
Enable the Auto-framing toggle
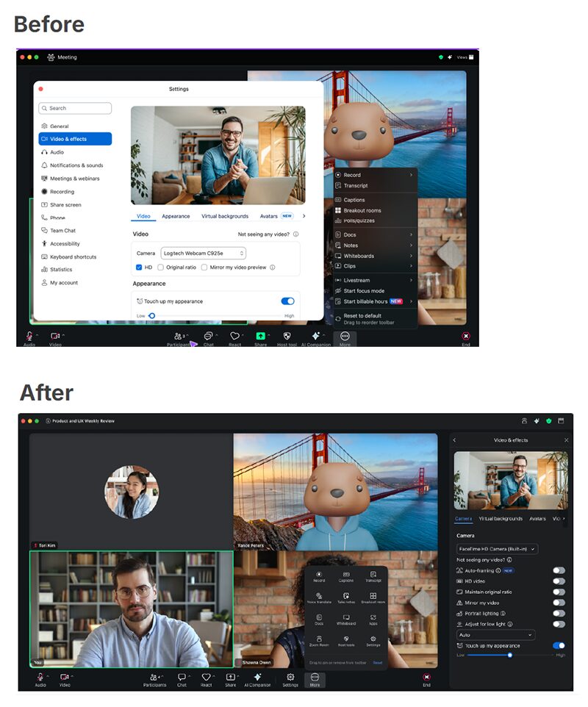(x=559, y=570)
